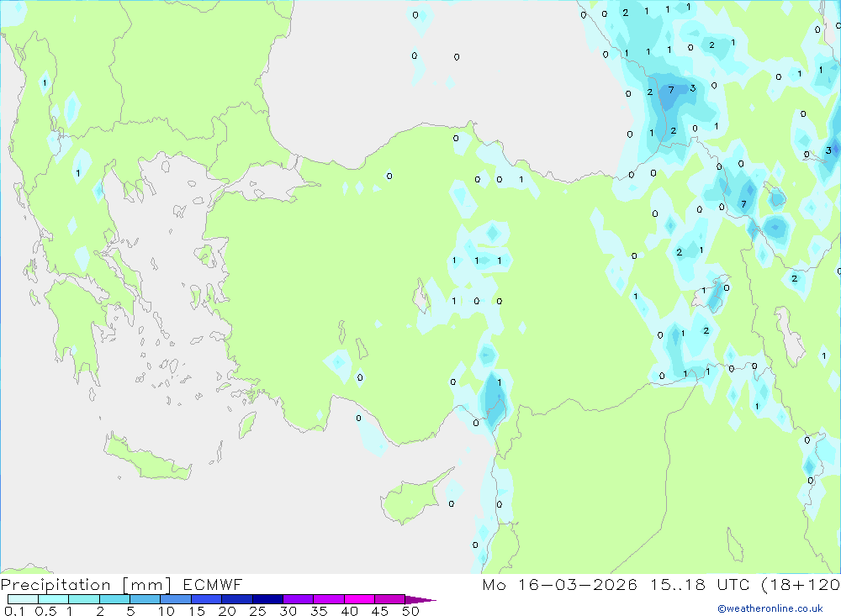Select the legend swatch between 2 and 5

pyautogui.click(x=114, y=599)
